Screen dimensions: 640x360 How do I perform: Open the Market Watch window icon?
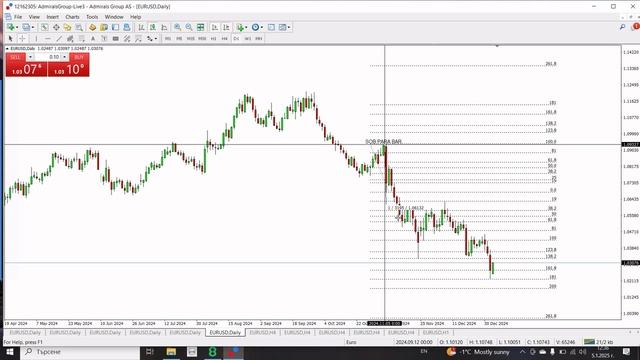44,27
